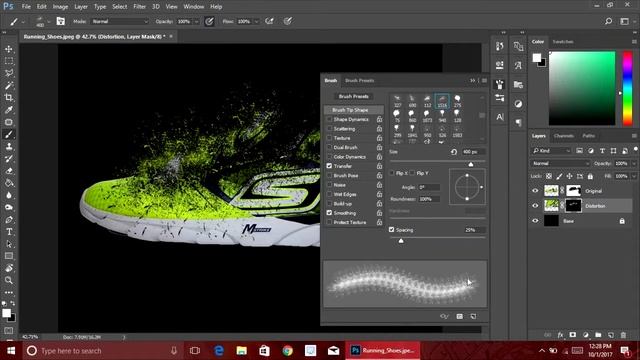Hide the Distortion layer

coord(535,206)
